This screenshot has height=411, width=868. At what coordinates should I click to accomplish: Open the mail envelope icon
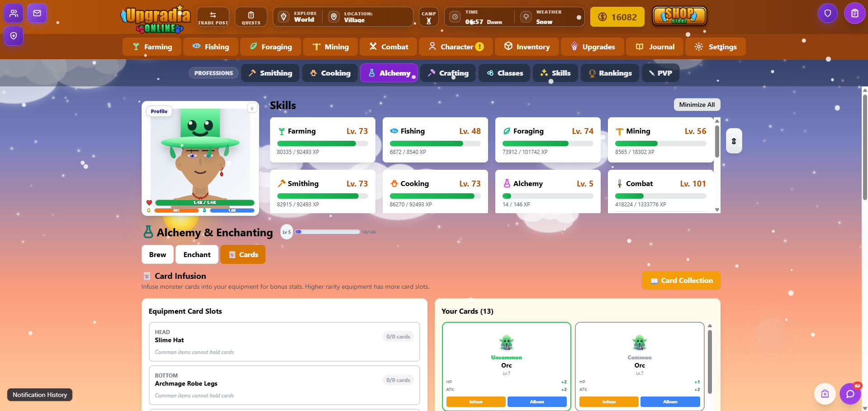coord(37,13)
